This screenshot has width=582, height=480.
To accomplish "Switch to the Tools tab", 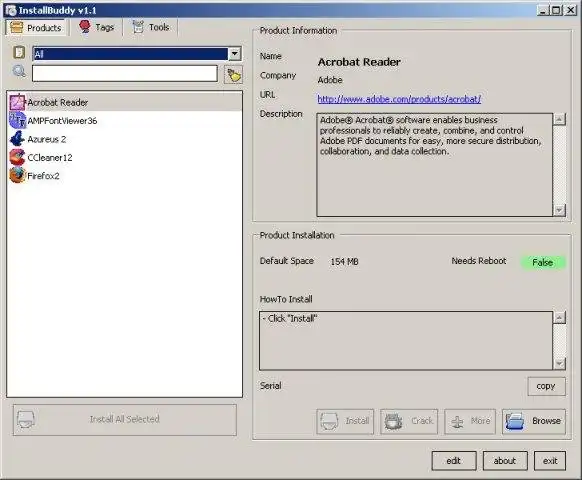I will coord(151,27).
